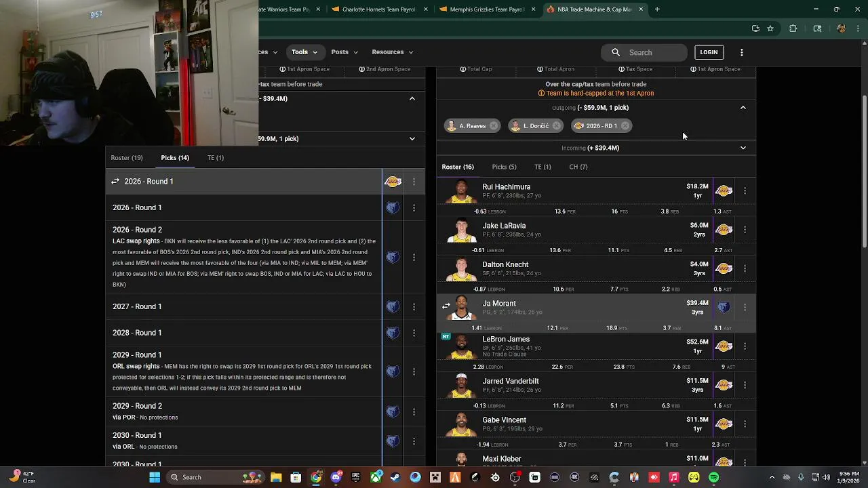This screenshot has width=868, height=488.
Task: Open the site header three-dot menu
Action: (742, 52)
